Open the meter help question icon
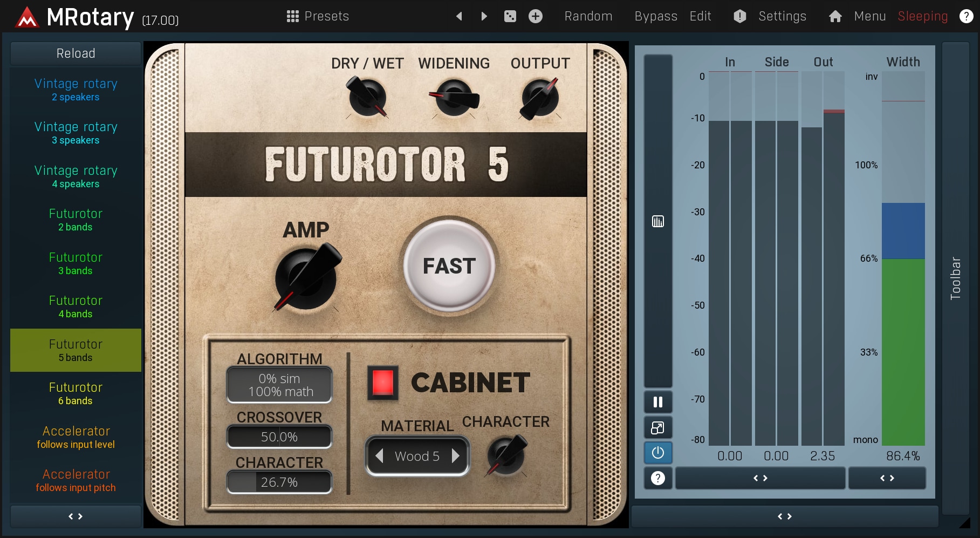The width and height of the screenshot is (980, 538). pyautogui.click(x=657, y=478)
